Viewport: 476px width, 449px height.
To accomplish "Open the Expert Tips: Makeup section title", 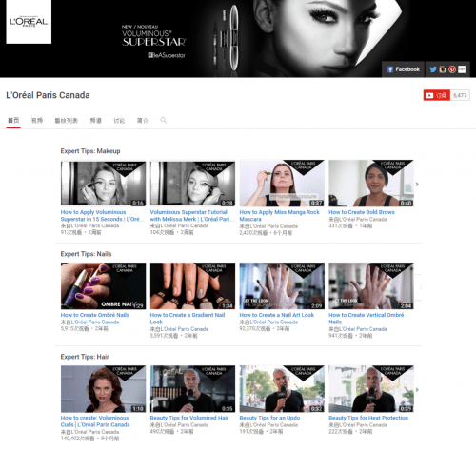I will [90, 151].
